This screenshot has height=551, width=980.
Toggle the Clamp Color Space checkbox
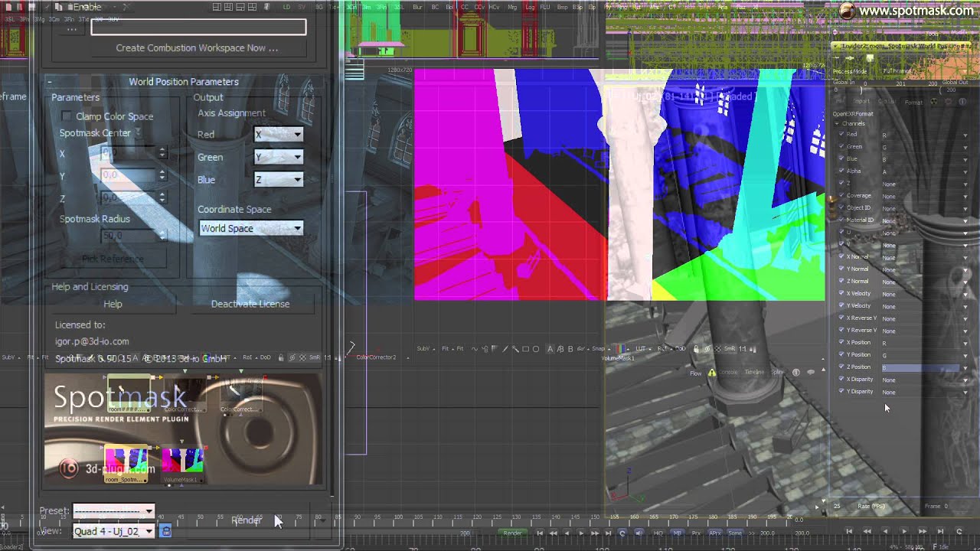point(67,116)
